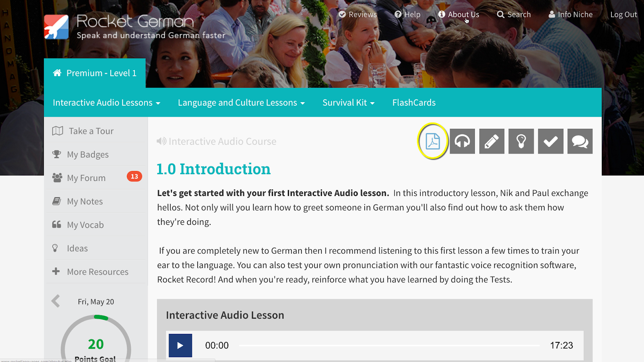Click the book icon beside My Notes
Screen dimensions: 644x362
click(x=57, y=201)
